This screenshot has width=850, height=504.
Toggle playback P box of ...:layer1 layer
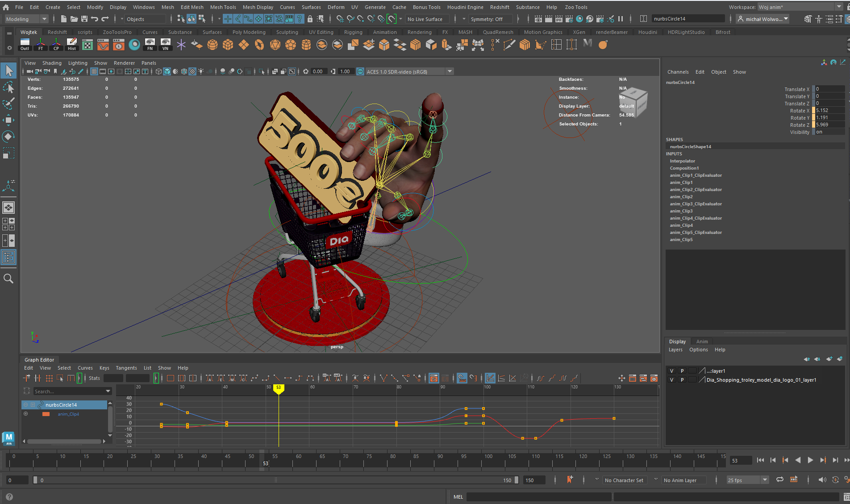tap(682, 371)
